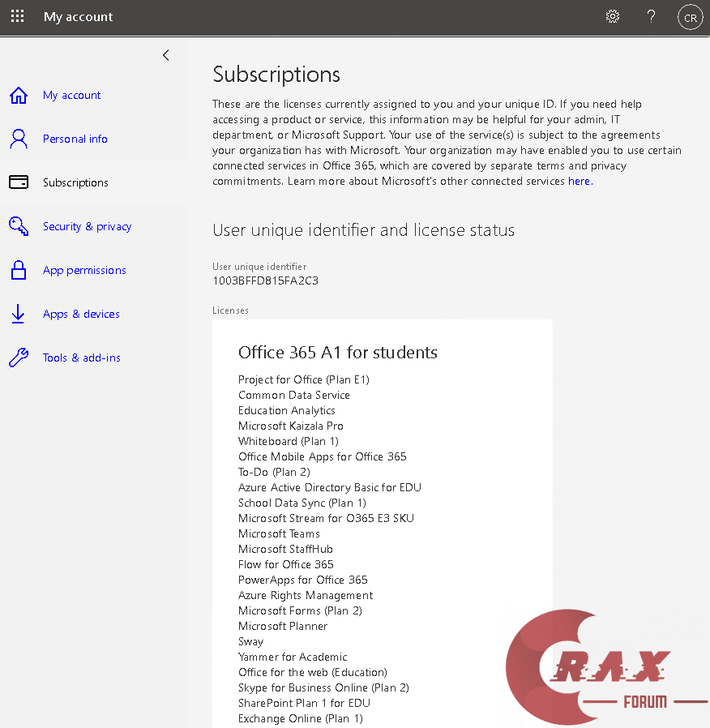Image resolution: width=710 pixels, height=728 pixels.
Task: Open Tools & add-ins section
Action: tap(82, 358)
